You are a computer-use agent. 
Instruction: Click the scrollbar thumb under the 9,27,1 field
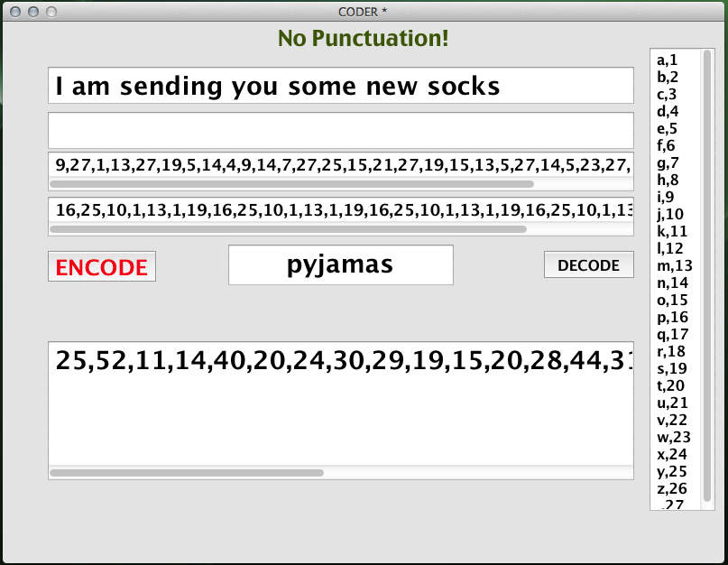[x=292, y=183]
